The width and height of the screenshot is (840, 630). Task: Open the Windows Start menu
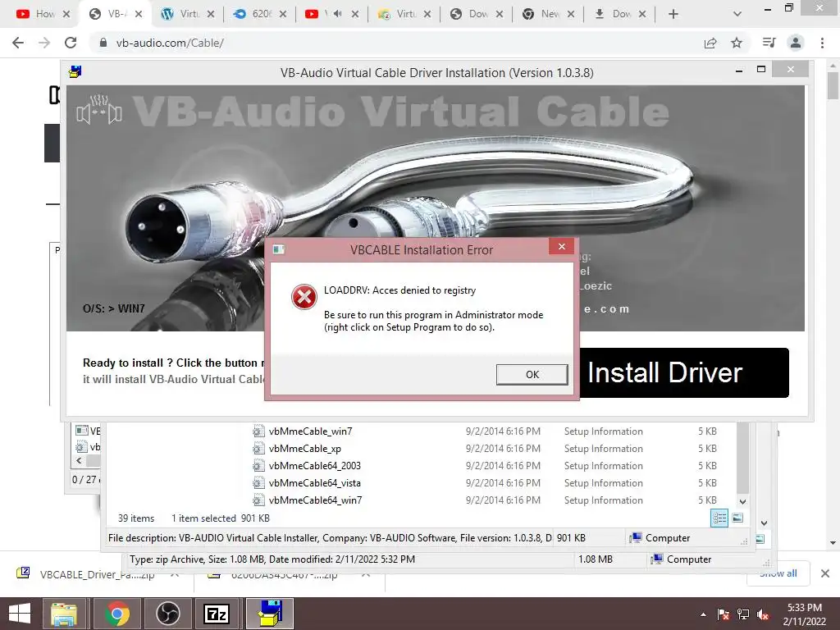tap(20, 614)
